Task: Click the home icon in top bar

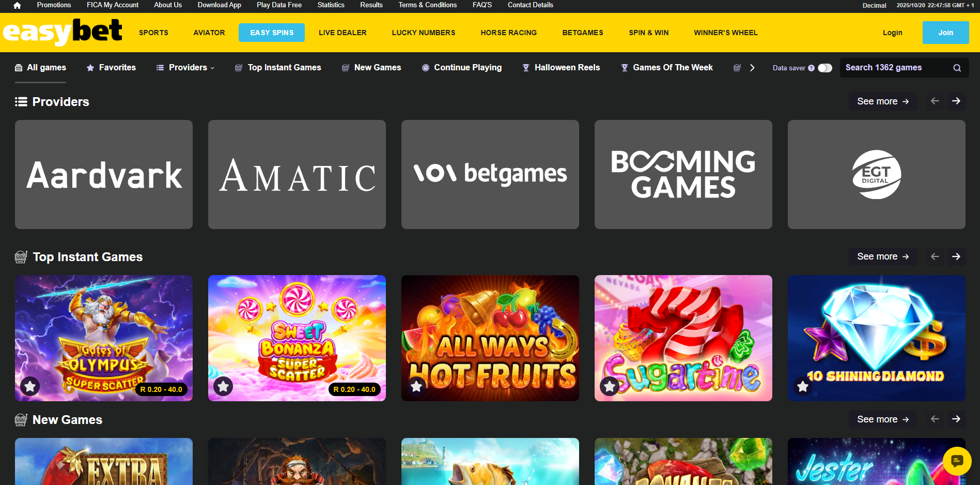Action: (x=17, y=5)
